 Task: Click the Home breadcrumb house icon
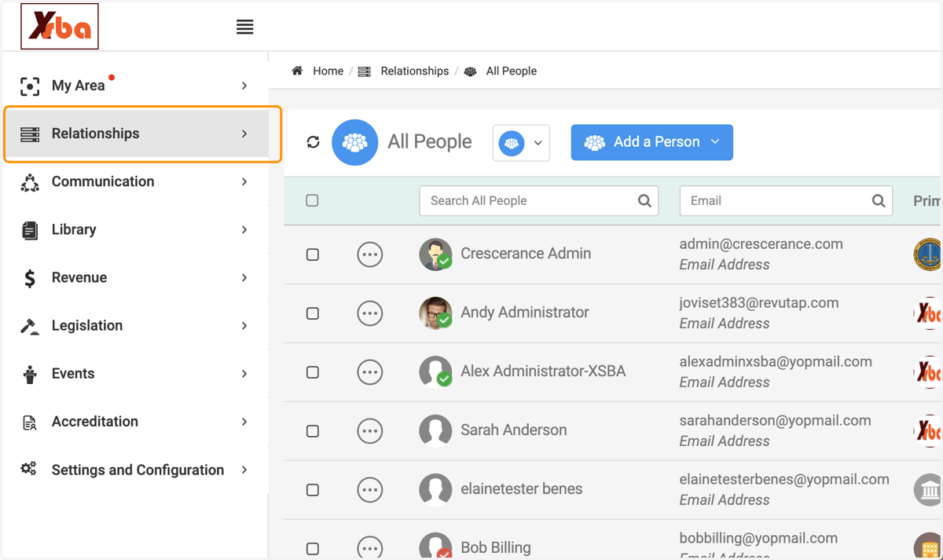[x=297, y=71]
